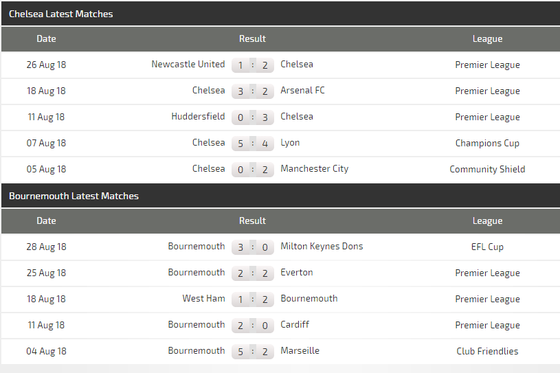Click the Bournemouth Latest Matches header
Screen dimensions: 560x373
[74, 196]
